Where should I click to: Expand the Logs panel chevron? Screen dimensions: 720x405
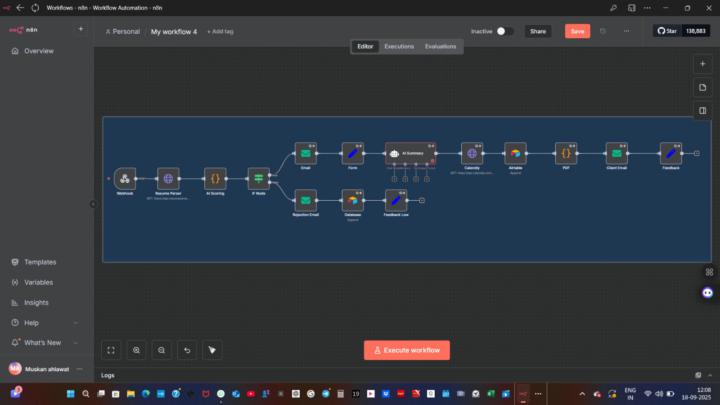click(710, 375)
